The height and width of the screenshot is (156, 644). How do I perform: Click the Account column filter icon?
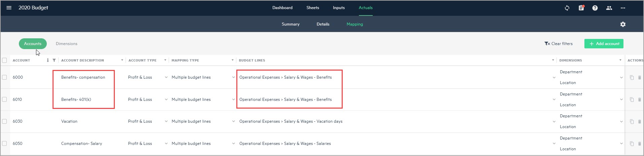(x=54, y=60)
